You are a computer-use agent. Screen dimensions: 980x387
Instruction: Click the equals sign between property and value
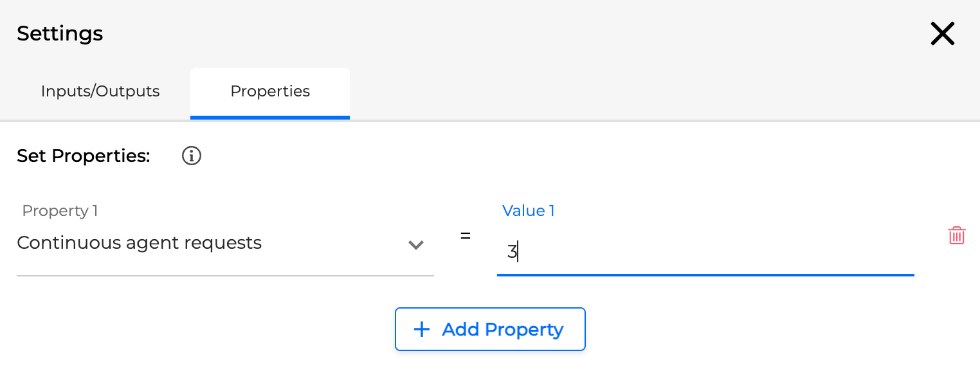tap(465, 237)
